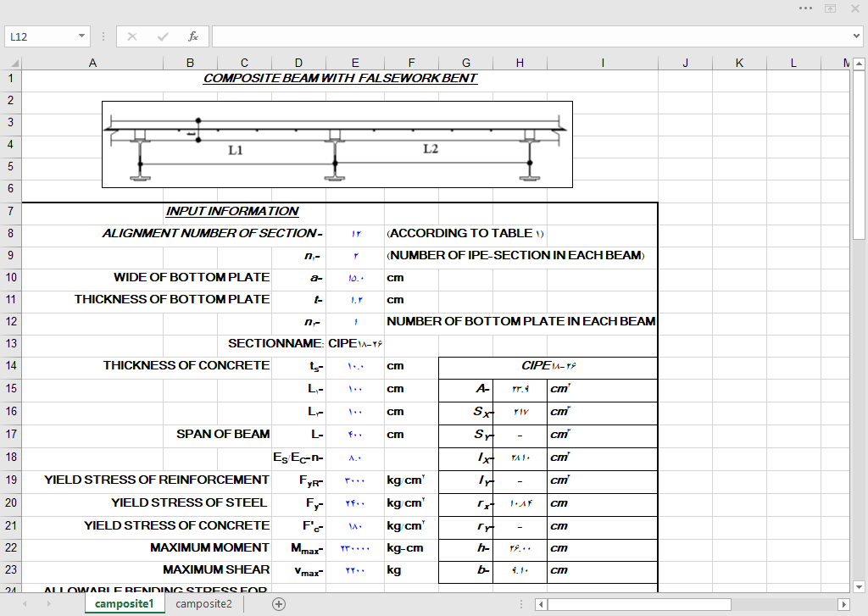Select the "YIELD STRESS OF REINFORCEMENT" label
The height and width of the screenshot is (616, 868).
pos(157,480)
